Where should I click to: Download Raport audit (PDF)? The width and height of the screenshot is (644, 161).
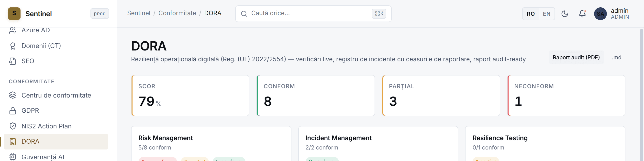[576, 58]
